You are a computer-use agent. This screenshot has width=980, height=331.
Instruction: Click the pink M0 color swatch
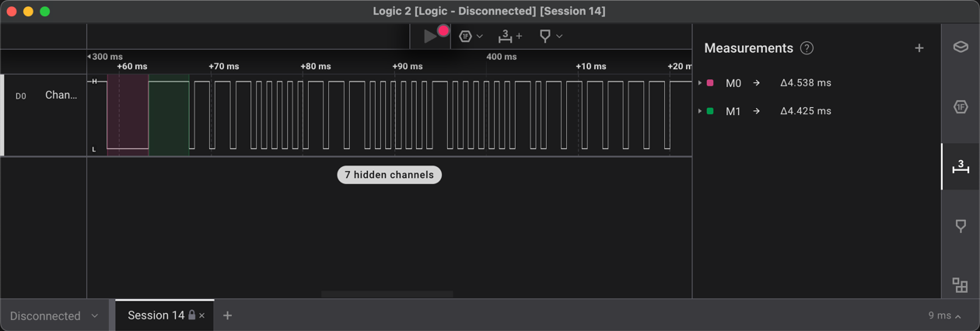click(710, 83)
